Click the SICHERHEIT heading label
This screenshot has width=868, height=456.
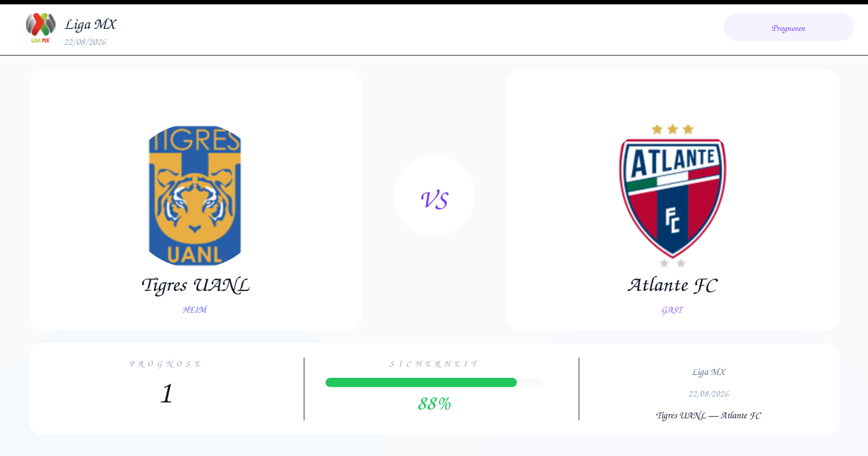pyautogui.click(x=434, y=363)
